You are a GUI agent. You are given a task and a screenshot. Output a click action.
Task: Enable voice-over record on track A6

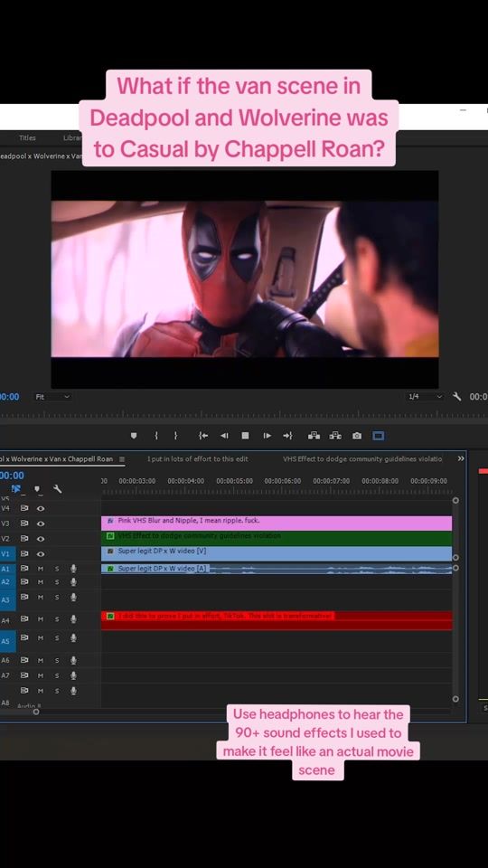coord(73,660)
